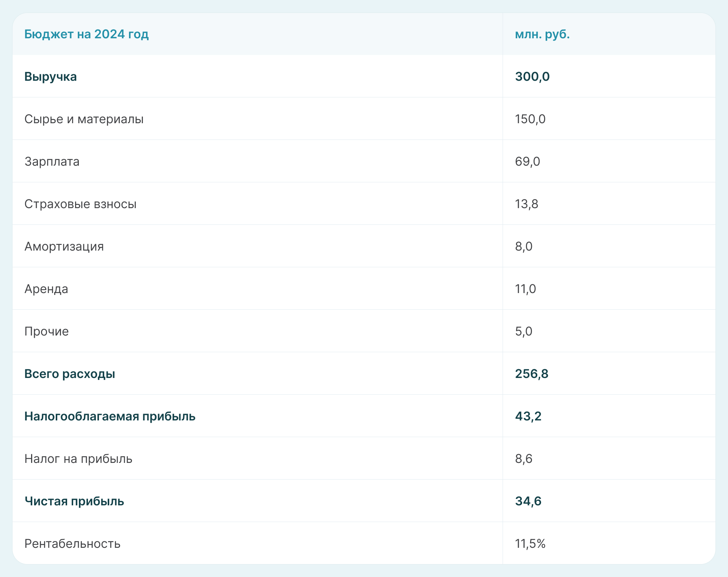Select the 'Амортизация' row label

pyautogui.click(x=64, y=246)
